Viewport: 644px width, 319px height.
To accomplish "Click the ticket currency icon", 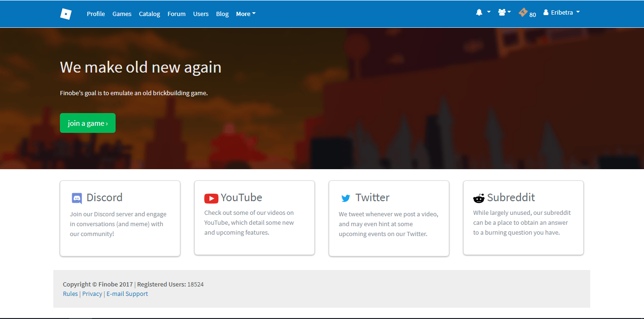I will click(523, 13).
